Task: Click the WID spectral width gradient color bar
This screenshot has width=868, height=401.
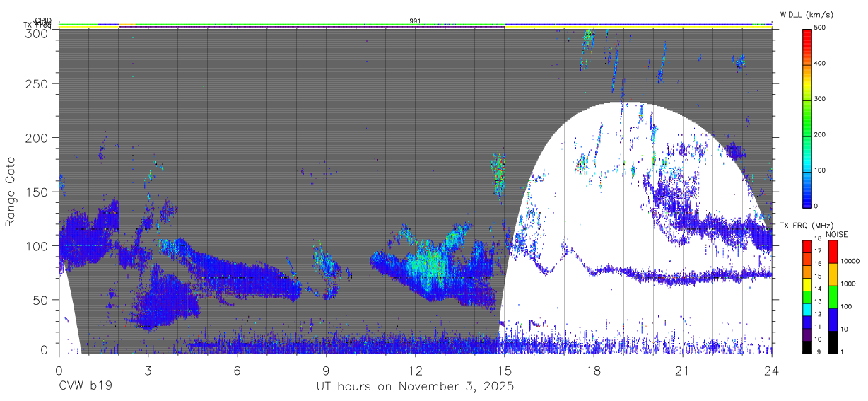Action: [x=807, y=117]
